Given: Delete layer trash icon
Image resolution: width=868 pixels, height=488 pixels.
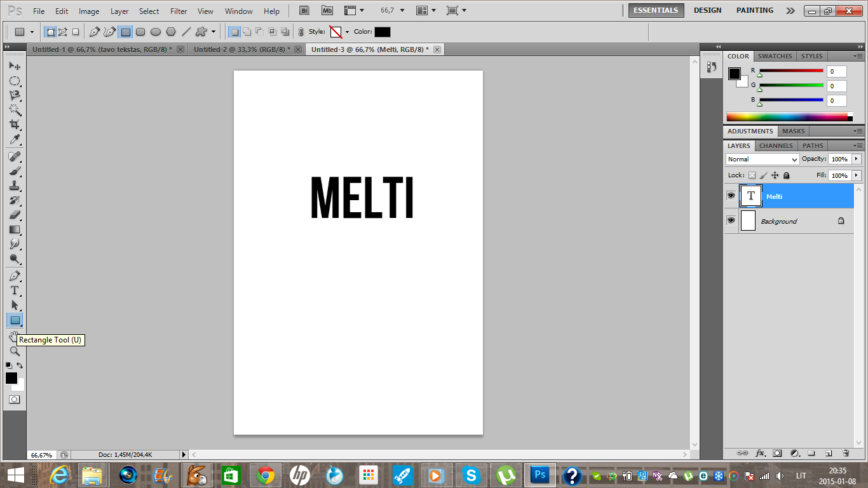Looking at the screenshot, I should tap(846, 453).
